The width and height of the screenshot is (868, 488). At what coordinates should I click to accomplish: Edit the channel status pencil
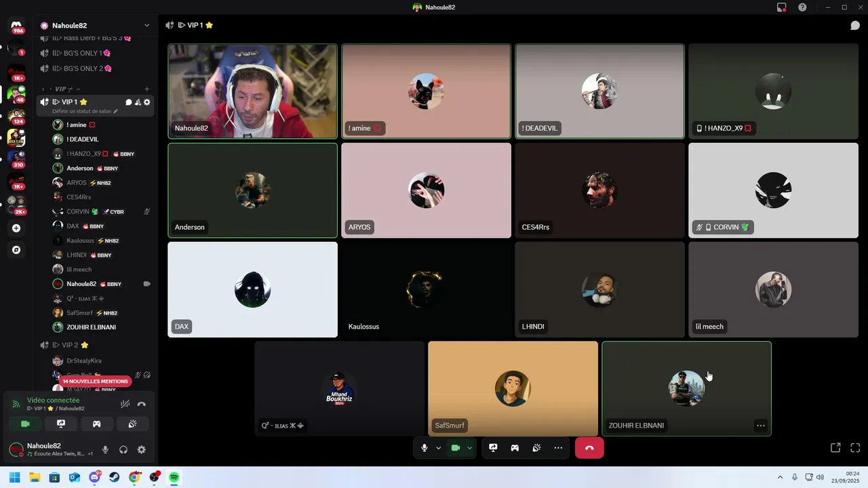(116, 111)
